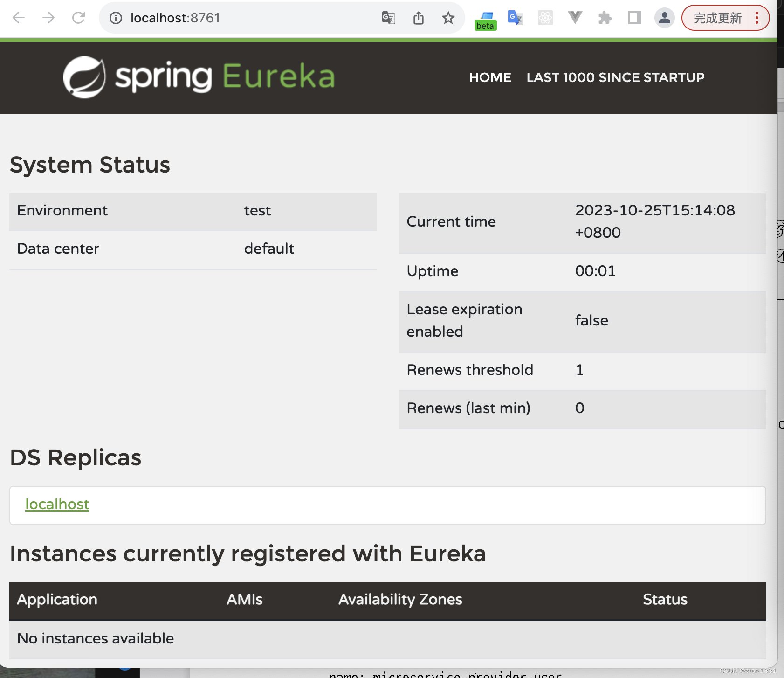Click the Renews threshold value 1
This screenshot has height=678, width=784.
(x=579, y=370)
